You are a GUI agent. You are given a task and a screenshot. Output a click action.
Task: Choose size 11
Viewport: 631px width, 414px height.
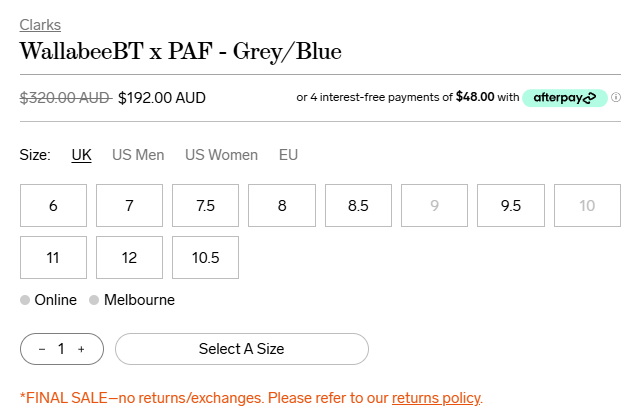click(x=53, y=258)
